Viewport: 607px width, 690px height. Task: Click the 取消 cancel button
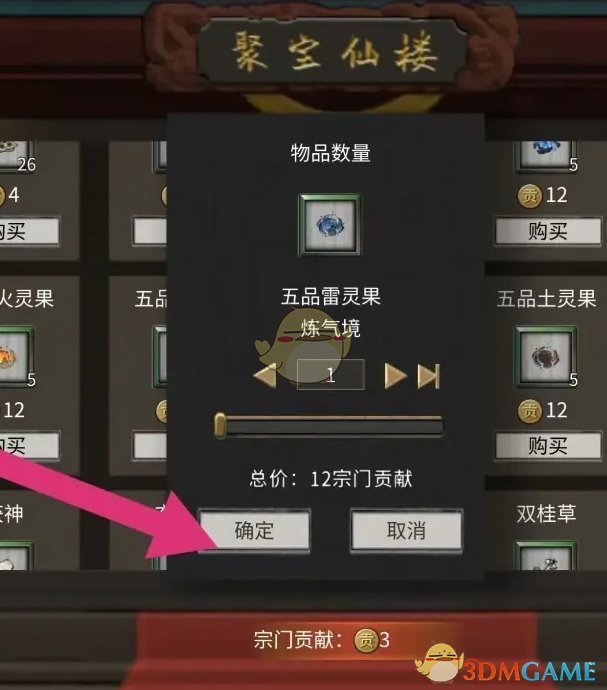(x=406, y=530)
